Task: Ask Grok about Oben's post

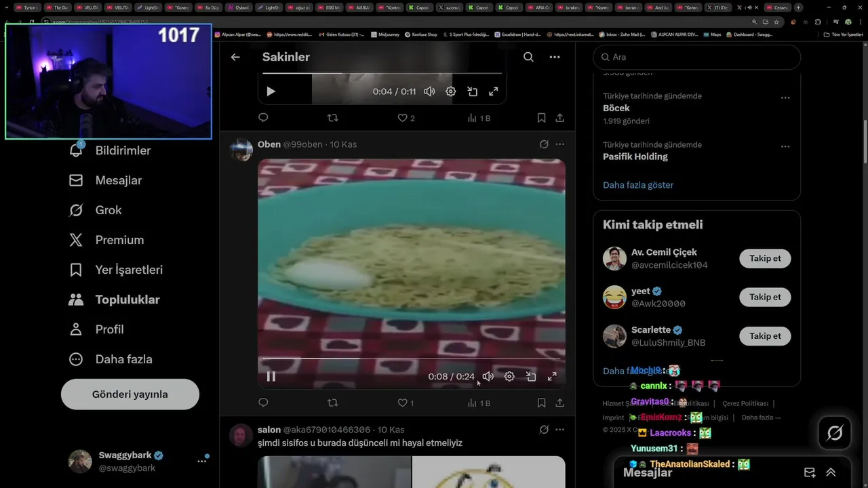Action: (x=544, y=144)
